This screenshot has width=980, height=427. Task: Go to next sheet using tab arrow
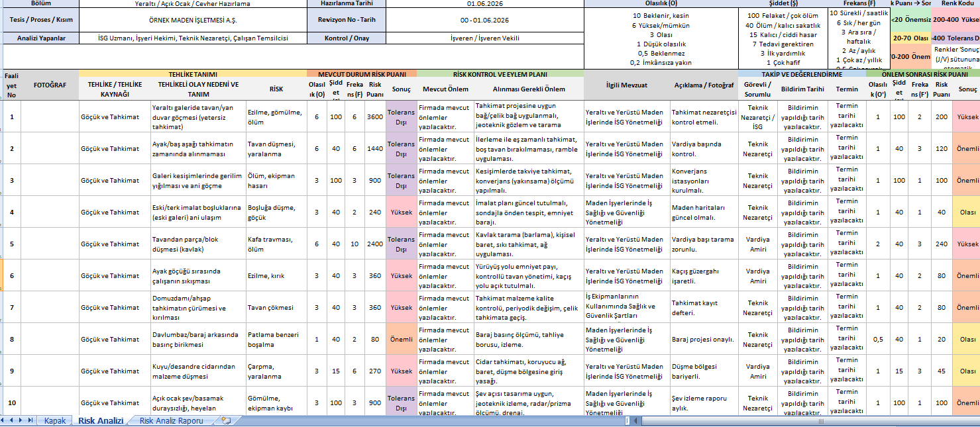[21, 420]
